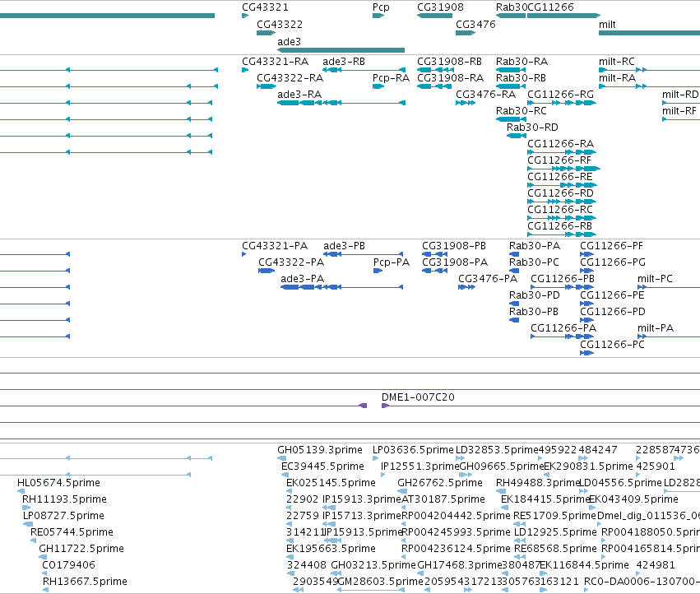Click the GH26762.5prime EST label
Image resolution: width=700 pixels, height=594 pixels.
440,483
